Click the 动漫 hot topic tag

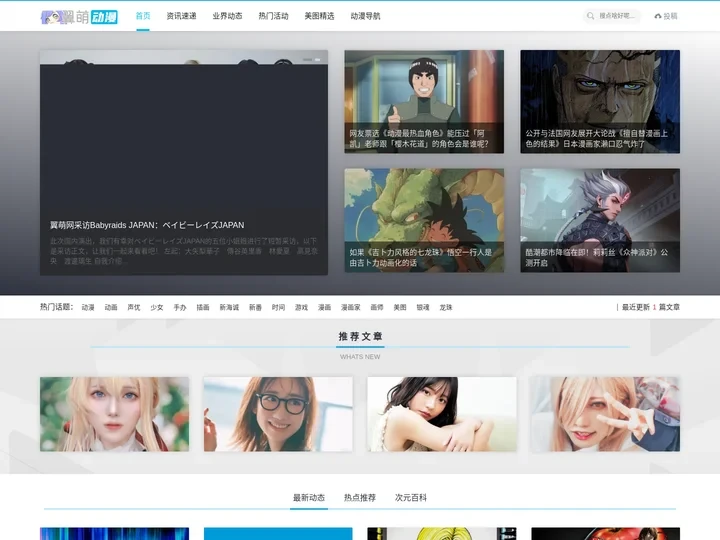[x=88, y=307]
